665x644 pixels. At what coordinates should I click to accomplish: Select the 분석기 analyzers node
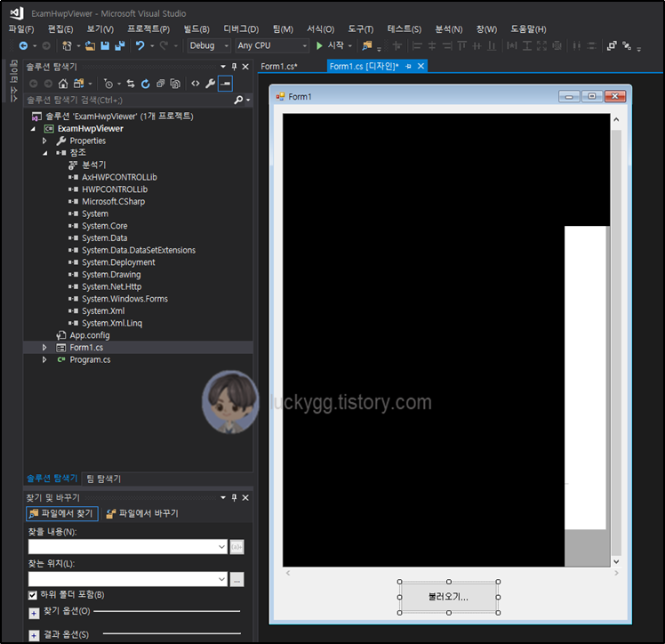[x=93, y=165]
